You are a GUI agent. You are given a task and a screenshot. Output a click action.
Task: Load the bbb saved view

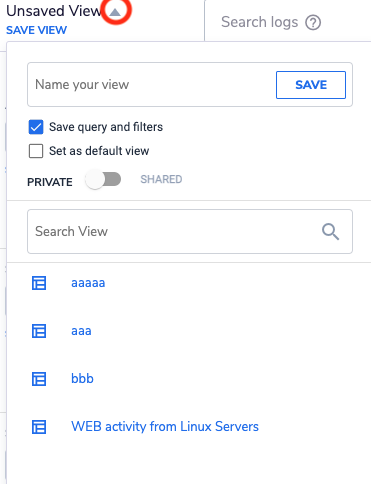coord(82,379)
